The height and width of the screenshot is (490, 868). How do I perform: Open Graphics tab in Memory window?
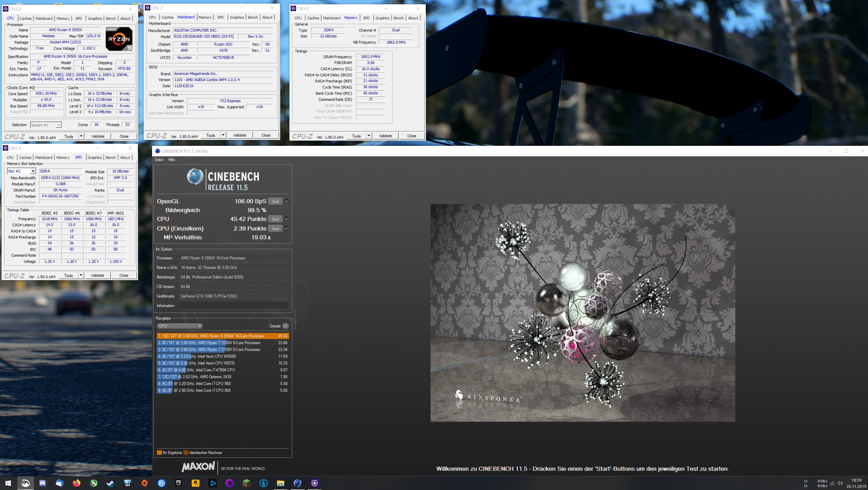click(382, 18)
